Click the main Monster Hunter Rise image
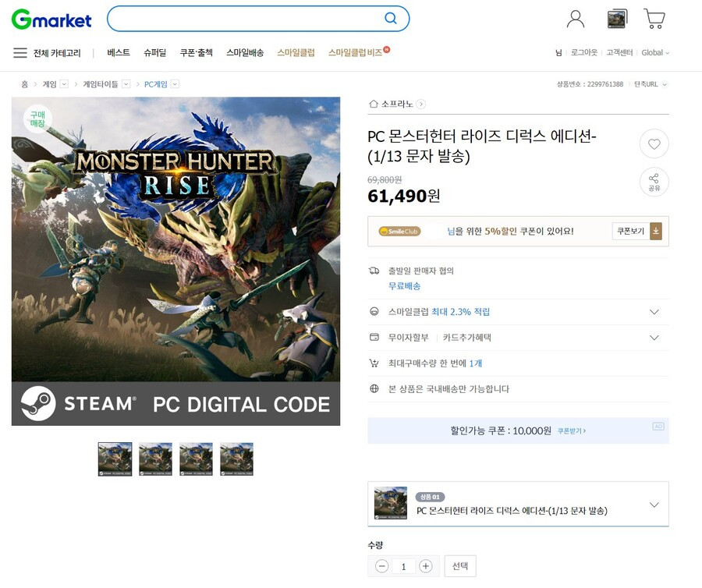The image size is (702, 588). 176,261
